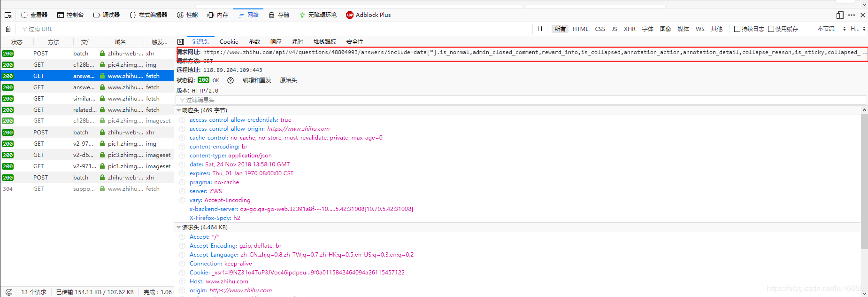Open help icon for Cookie request header
Viewport: 868px width, 297px height.
click(182, 273)
